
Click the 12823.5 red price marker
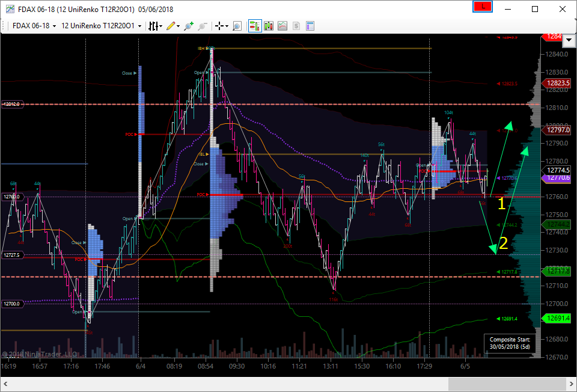(x=555, y=83)
